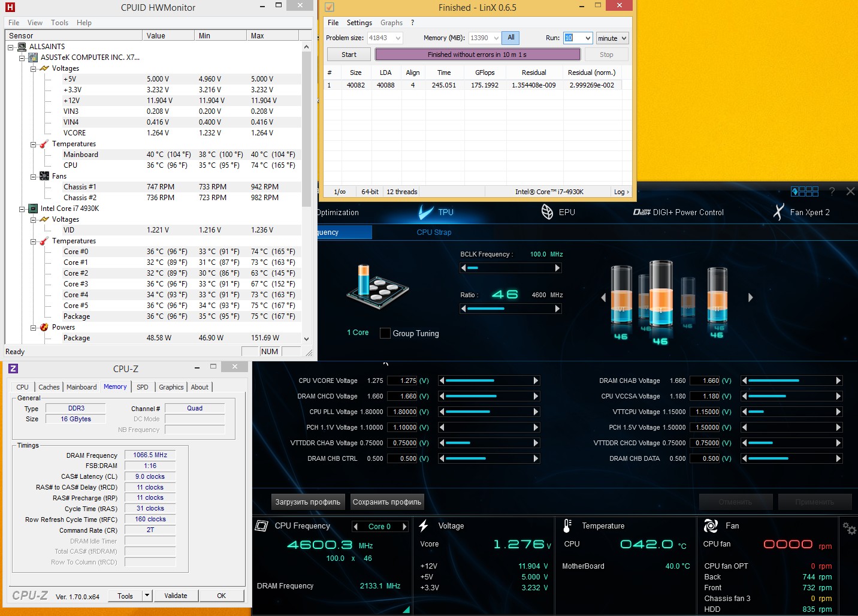Viewport: 858px width, 616px height.
Task: Click the HWMonitor title bar app icon
Action: point(10,7)
